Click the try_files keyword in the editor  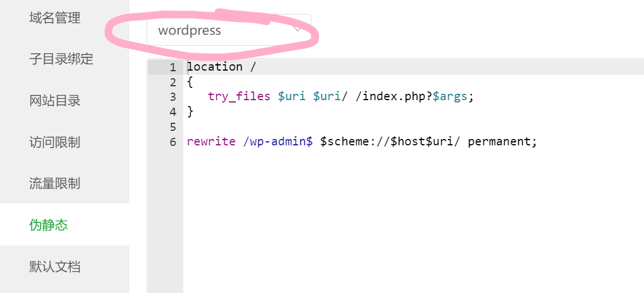[x=239, y=97]
